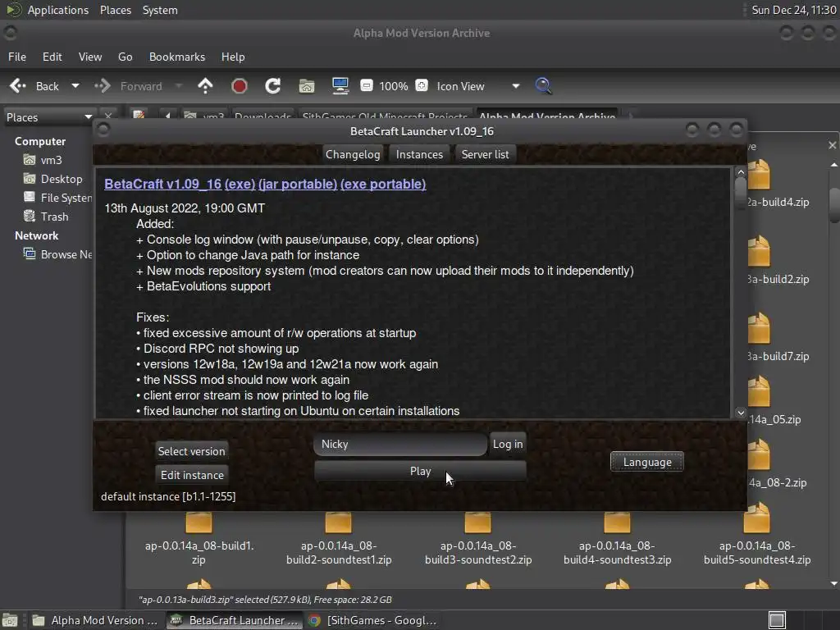Click the Play button
Image resolution: width=840 pixels, height=630 pixels.
click(421, 471)
